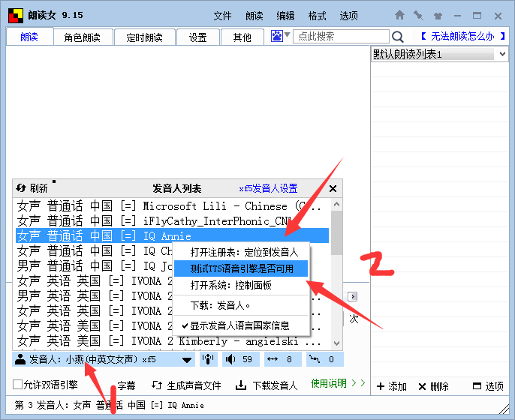This screenshot has height=420, width=515.
Task: Select voice Microsoft Lili - Chinese
Action: (x=173, y=205)
